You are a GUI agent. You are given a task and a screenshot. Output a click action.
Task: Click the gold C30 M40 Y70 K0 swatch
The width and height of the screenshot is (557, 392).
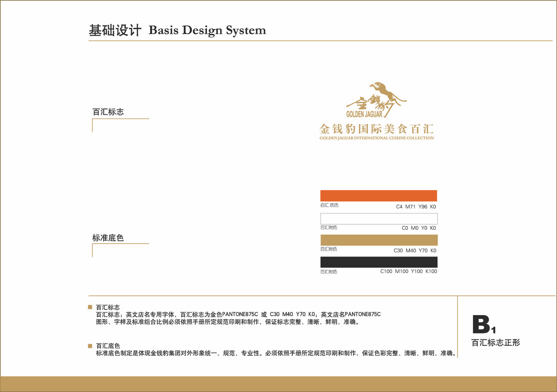point(379,240)
